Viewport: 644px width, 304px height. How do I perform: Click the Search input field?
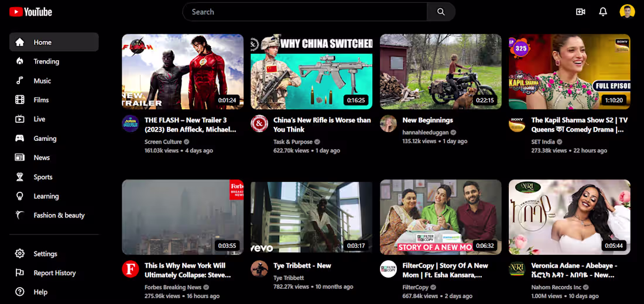[305, 12]
